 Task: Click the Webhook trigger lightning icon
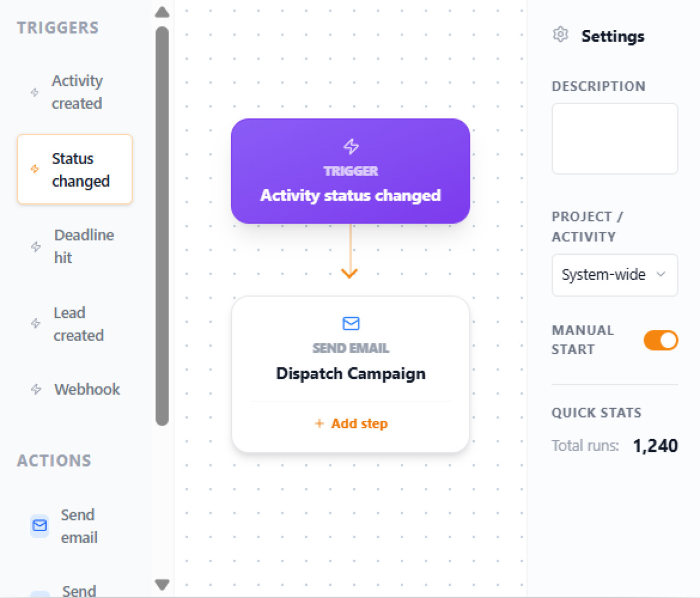(36, 389)
